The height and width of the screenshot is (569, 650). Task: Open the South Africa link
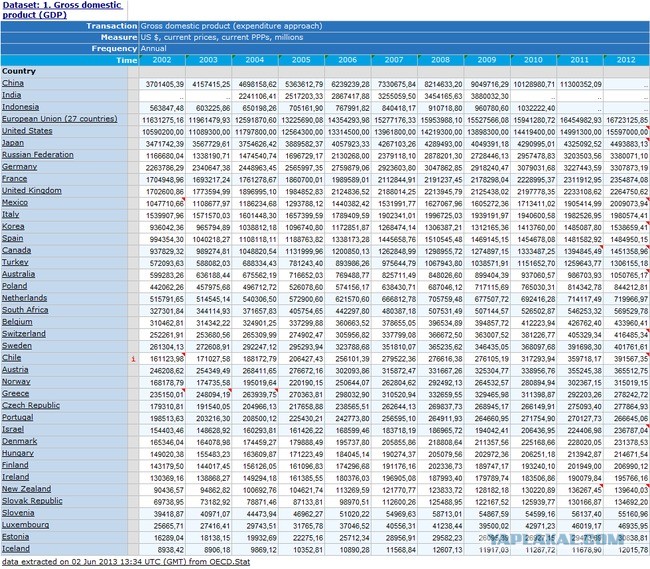click(25, 309)
